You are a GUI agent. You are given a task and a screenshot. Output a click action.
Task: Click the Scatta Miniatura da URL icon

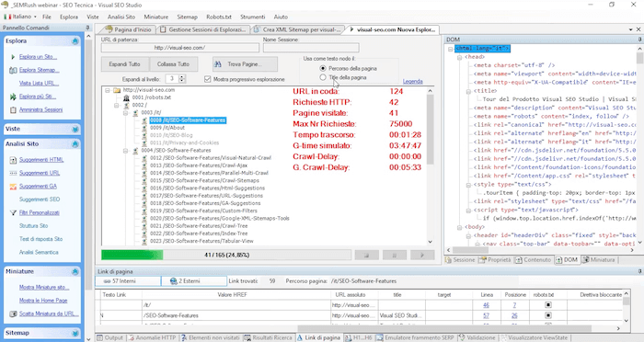coord(13,313)
